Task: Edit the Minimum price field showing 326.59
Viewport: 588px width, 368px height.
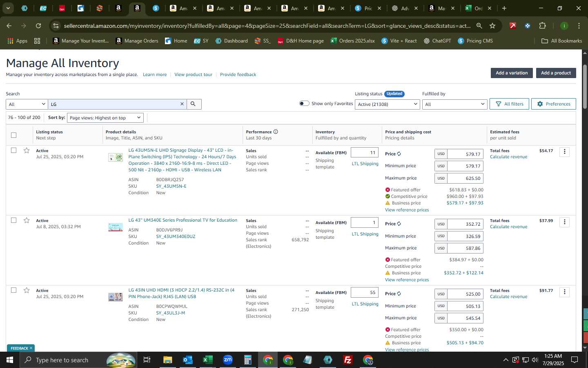Action: (465, 236)
